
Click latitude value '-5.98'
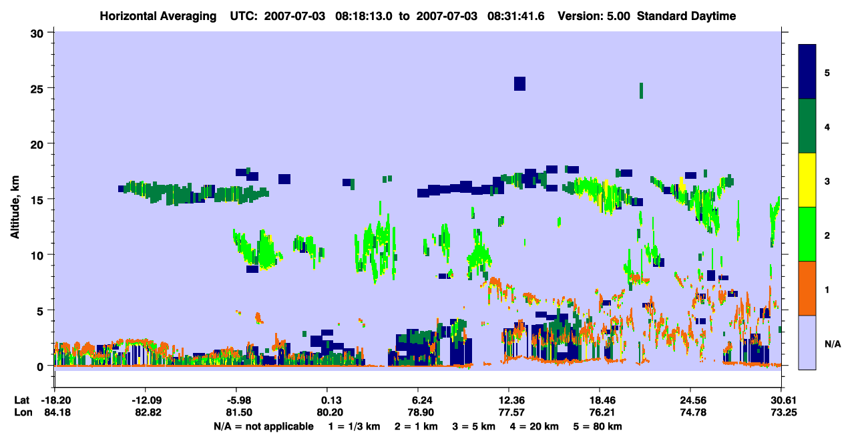237,400
